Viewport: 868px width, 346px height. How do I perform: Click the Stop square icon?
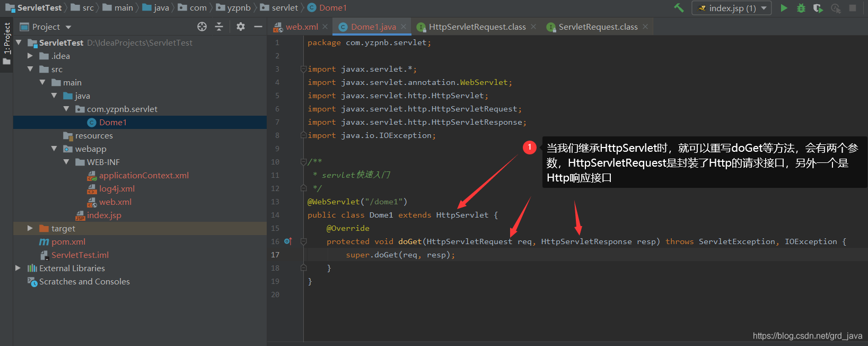click(x=853, y=8)
